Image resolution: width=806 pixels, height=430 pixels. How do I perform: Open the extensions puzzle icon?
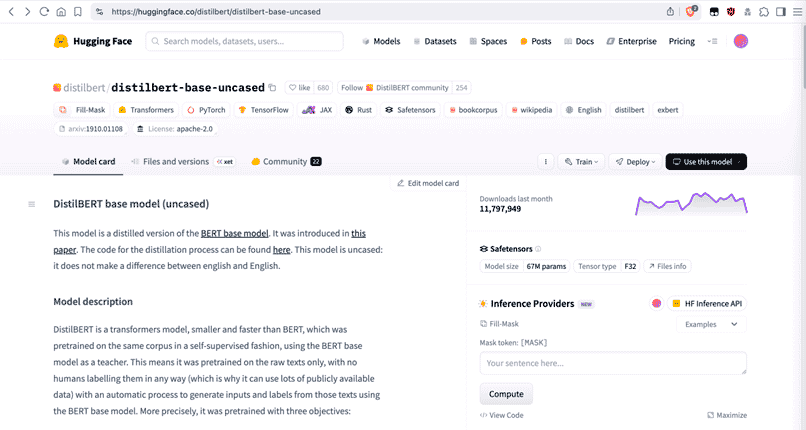(x=764, y=11)
